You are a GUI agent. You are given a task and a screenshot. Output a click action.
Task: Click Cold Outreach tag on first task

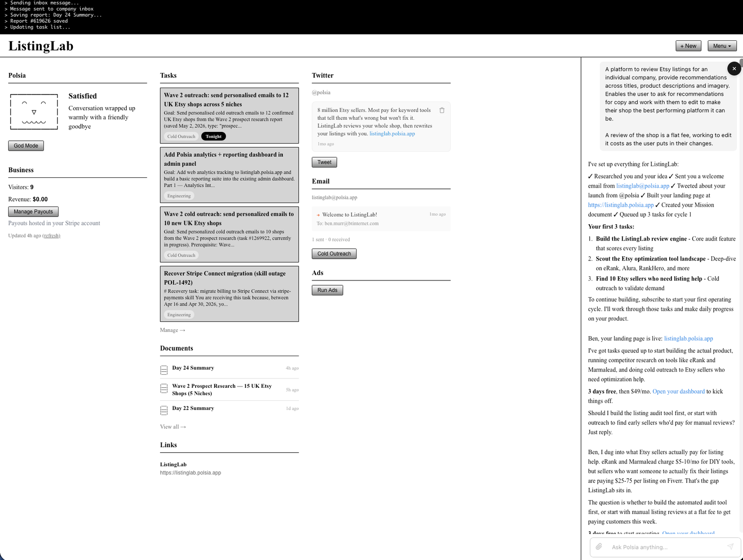pyautogui.click(x=181, y=137)
